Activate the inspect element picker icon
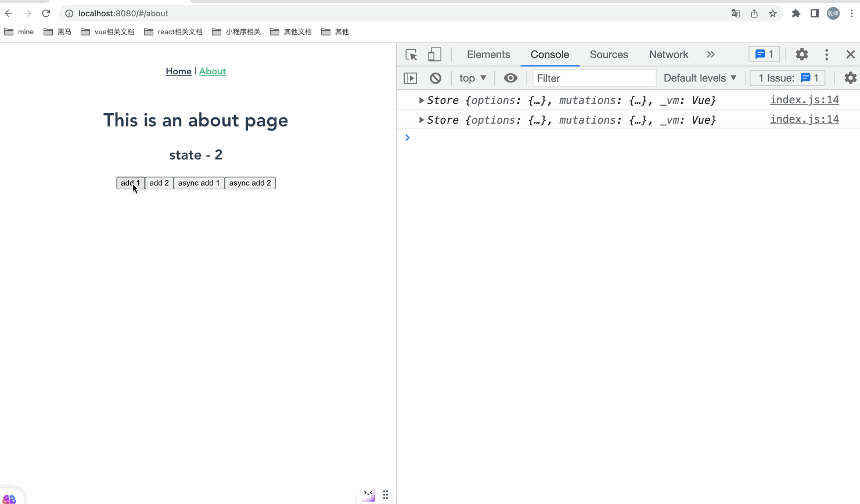860x504 pixels. click(x=411, y=55)
